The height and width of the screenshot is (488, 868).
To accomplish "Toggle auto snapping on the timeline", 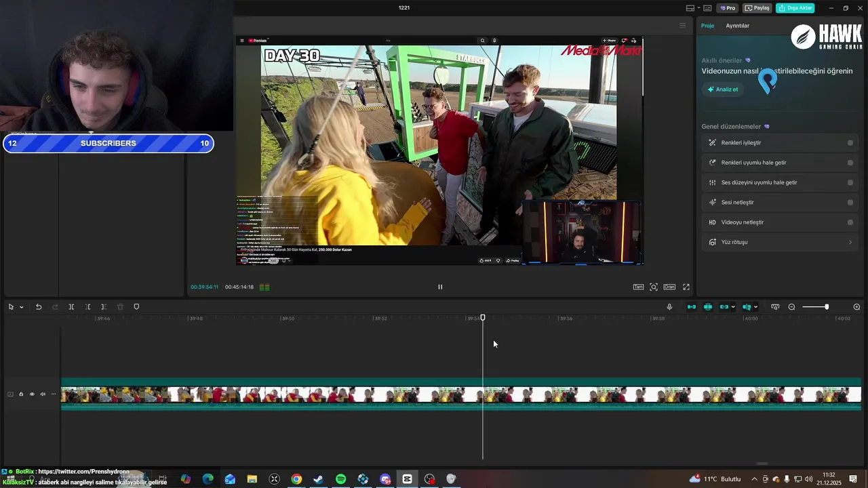I will [x=708, y=307].
